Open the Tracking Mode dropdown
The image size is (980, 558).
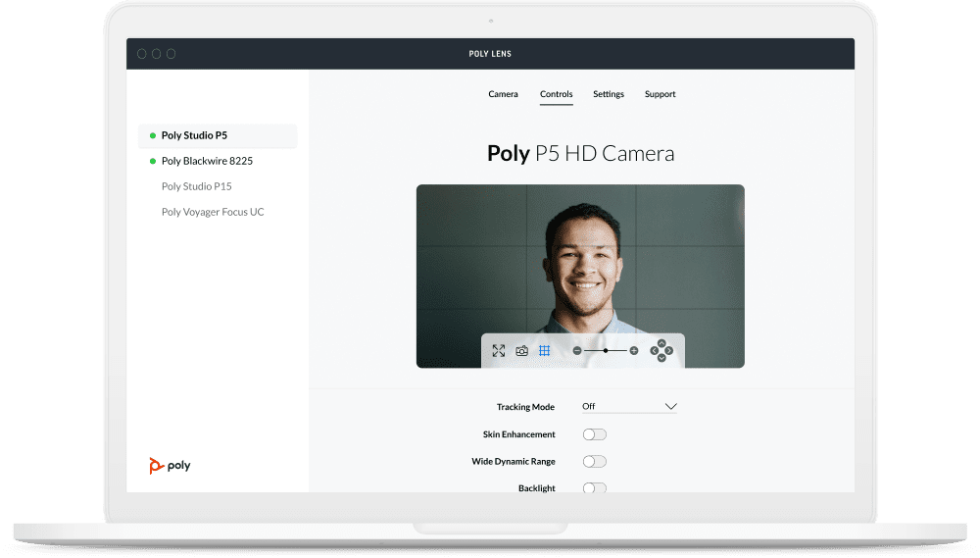(629, 407)
